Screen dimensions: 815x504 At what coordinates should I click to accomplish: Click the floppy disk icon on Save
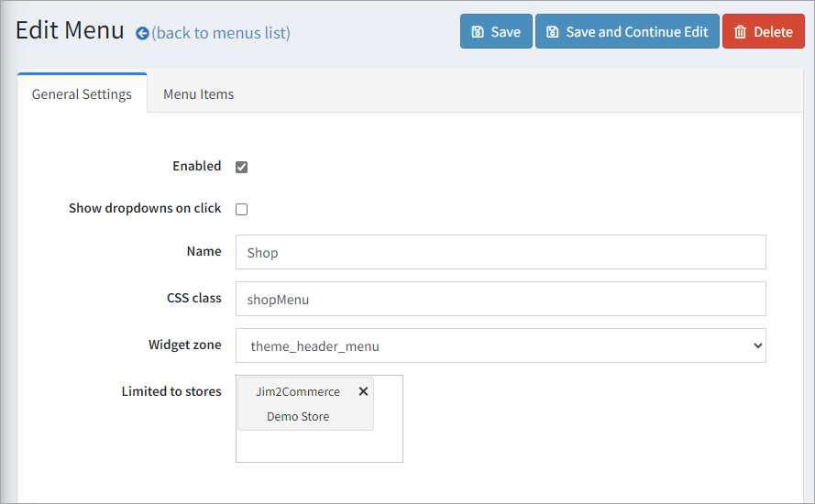(x=478, y=32)
